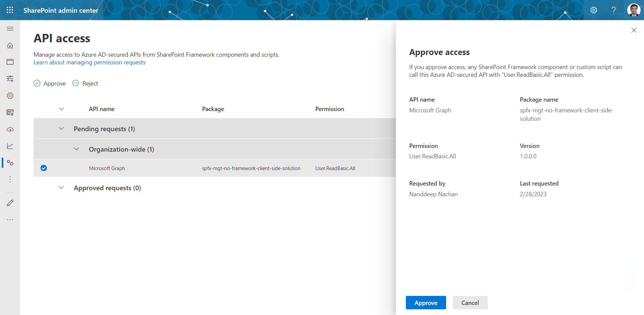This screenshot has width=644, height=315.
Task: Open Reports chart icon in sidebar
Action: click(x=10, y=146)
